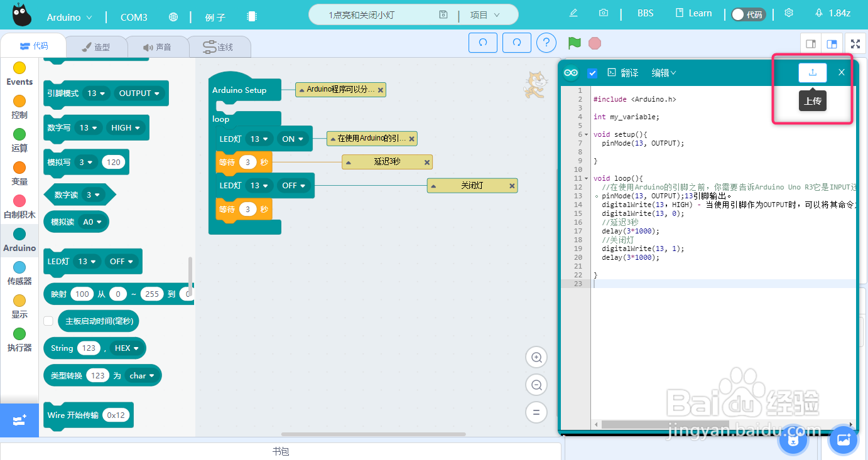Switch to small stage layout
This screenshot has width=868, height=460.
coord(811,44)
